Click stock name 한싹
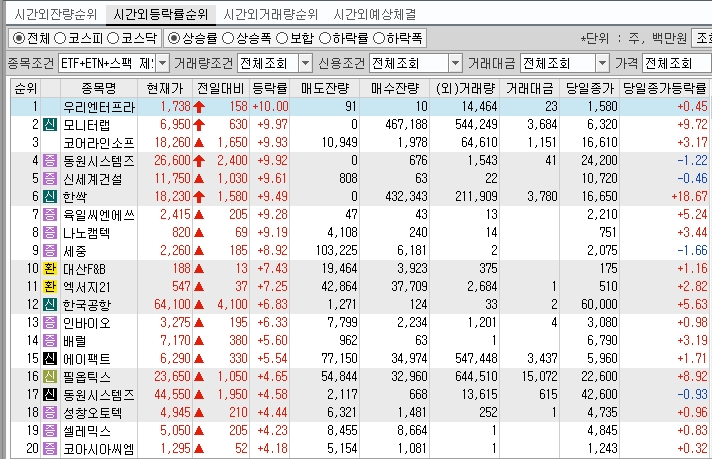This screenshot has width=712, height=459. tap(74, 197)
